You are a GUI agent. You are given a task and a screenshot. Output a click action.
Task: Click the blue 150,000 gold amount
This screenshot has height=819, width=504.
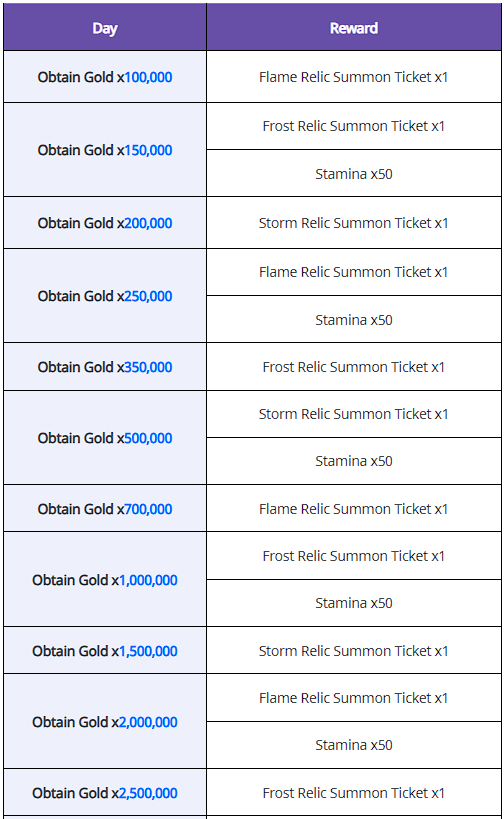click(148, 150)
